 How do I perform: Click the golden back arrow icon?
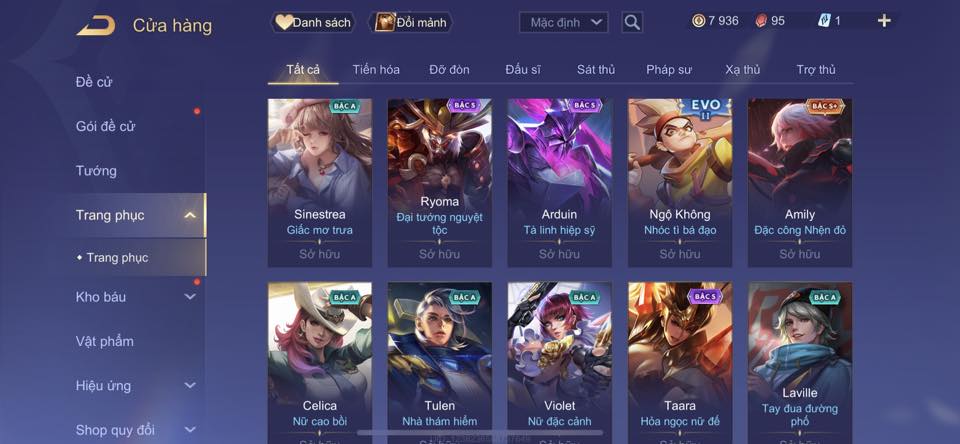click(x=96, y=26)
